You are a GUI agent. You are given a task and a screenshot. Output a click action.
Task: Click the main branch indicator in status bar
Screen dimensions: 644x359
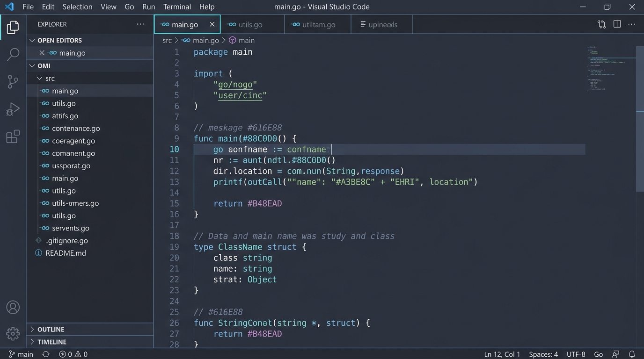[x=21, y=354]
